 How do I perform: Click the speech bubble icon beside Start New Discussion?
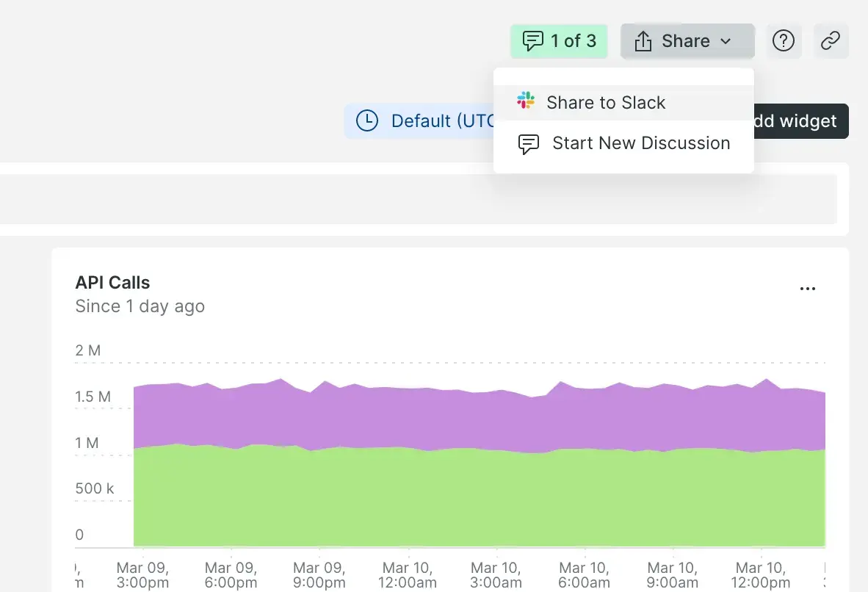click(x=528, y=143)
